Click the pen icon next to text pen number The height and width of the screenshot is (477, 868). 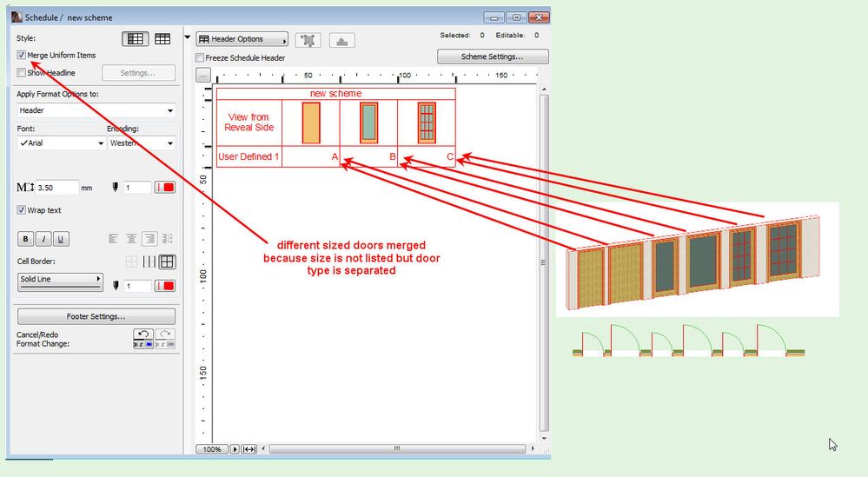pyautogui.click(x=116, y=187)
